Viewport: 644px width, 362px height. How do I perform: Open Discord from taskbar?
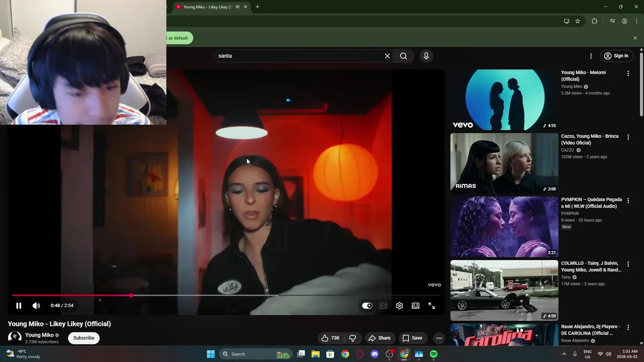374,354
